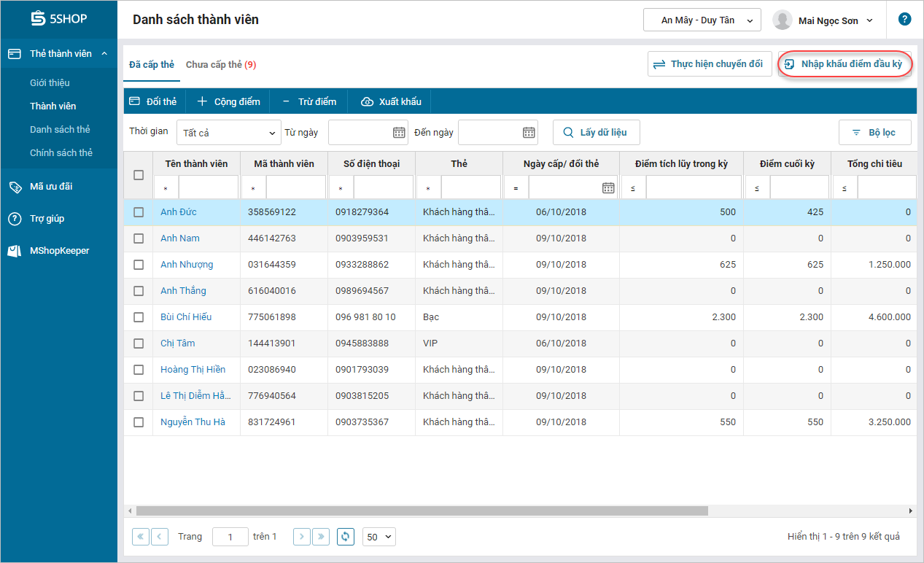Expand the Mai Ngọc Sơn account menu arrow
This screenshot has height=563, width=924.
[x=869, y=20]
